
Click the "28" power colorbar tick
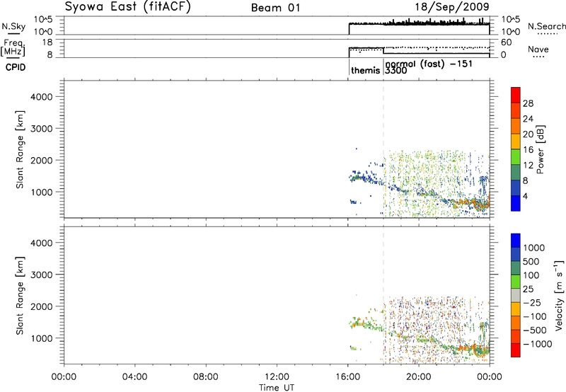[x=528, y=103]
